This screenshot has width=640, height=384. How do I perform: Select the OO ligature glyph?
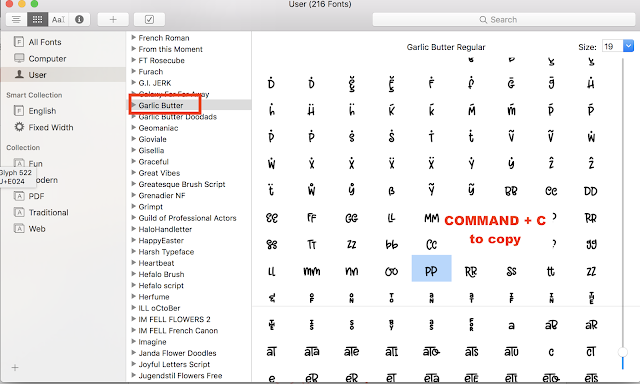(391, 271)
